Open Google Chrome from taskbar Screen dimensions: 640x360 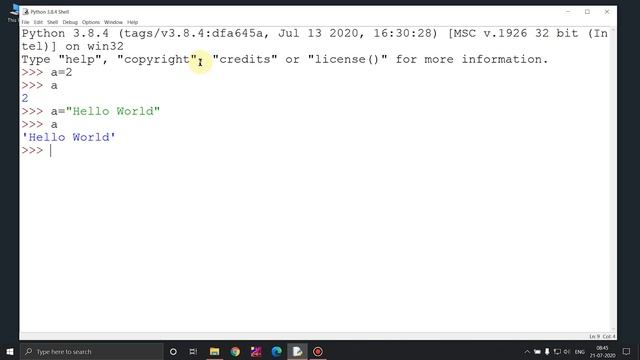[235, 351]
